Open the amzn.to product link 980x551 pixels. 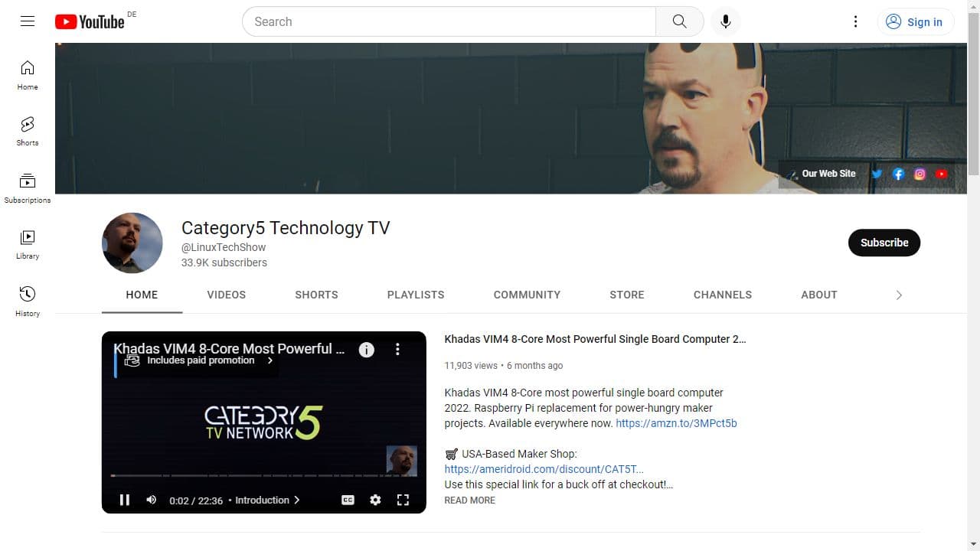[x=675, y=423]
